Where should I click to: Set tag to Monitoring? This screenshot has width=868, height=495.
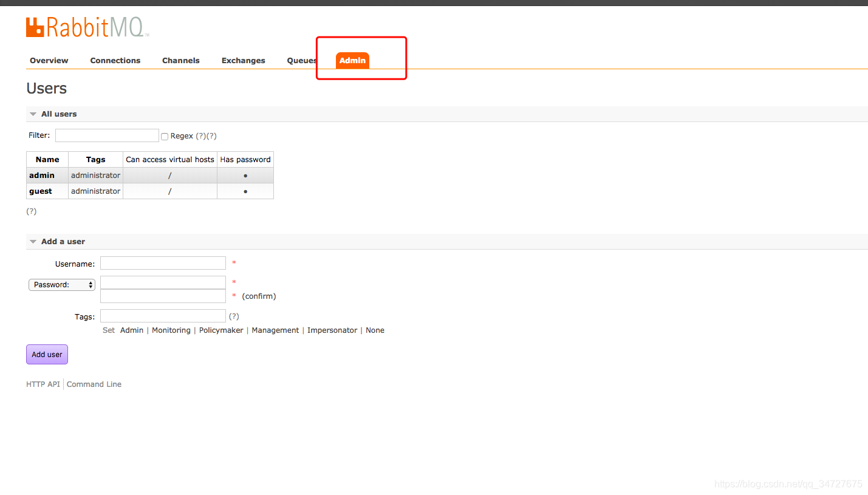(171, 330)
